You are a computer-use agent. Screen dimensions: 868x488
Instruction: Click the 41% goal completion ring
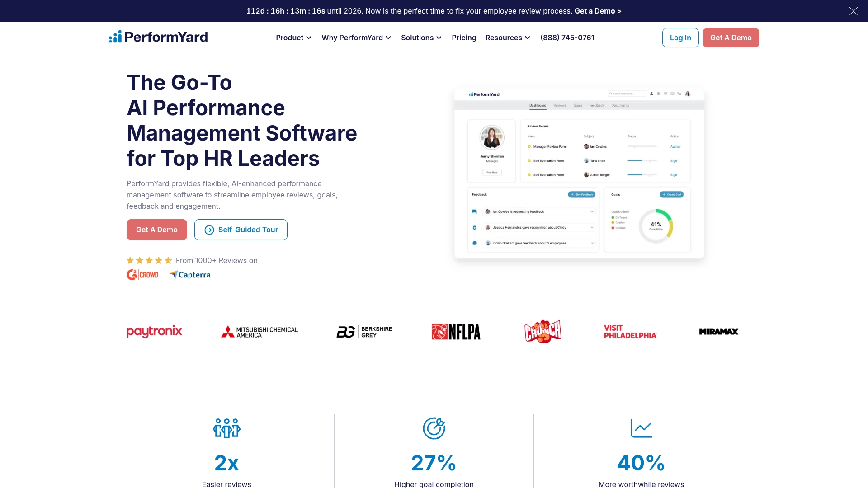656,225
